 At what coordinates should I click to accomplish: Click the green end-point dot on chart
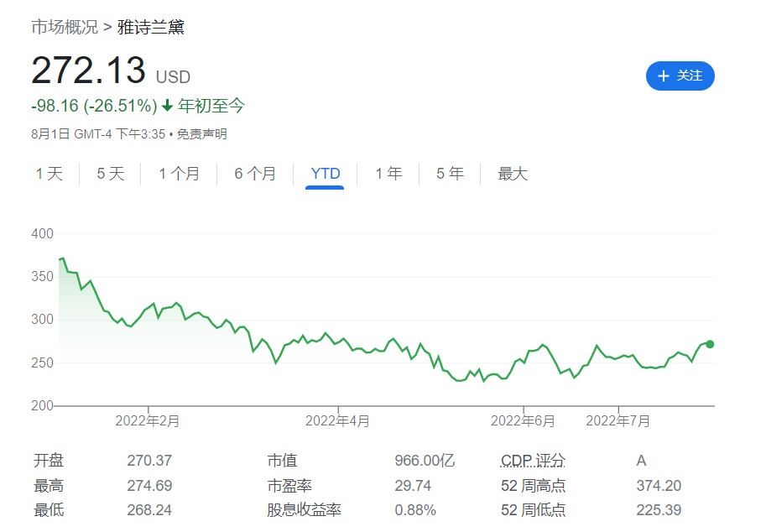tap(710, 344)
